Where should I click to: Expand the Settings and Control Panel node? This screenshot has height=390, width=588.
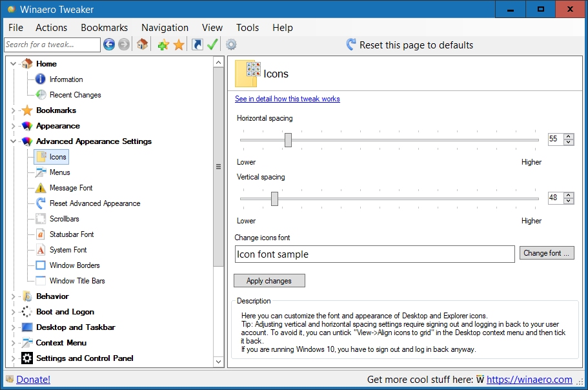(x=13, y=358)
